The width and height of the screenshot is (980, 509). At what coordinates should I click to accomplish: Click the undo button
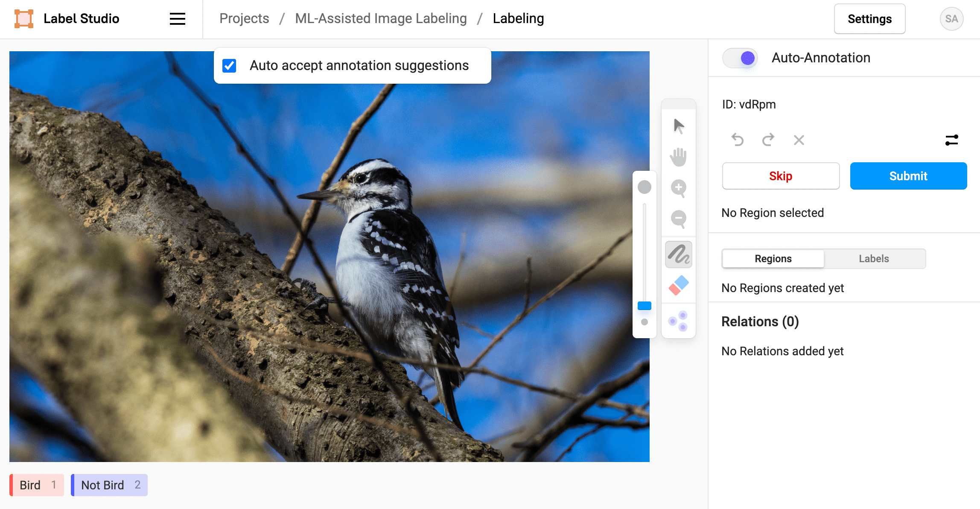pyautogui.click(x=736, y=139)
